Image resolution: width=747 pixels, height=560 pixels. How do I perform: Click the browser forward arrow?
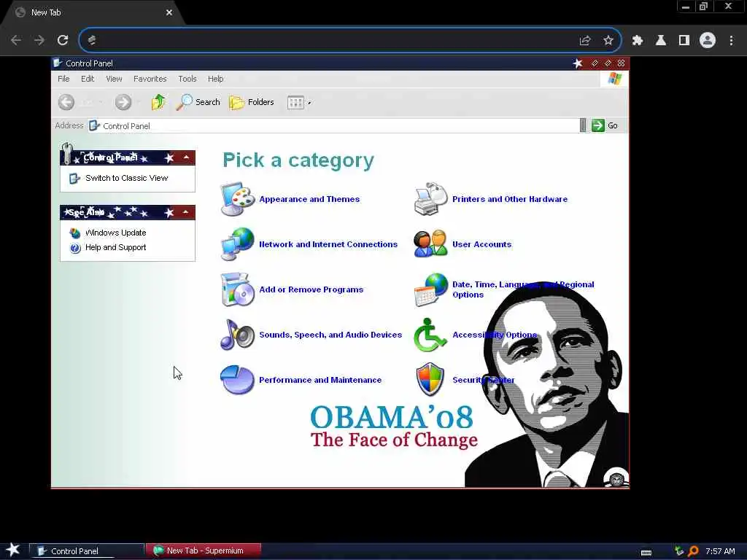tap(39, 40)
